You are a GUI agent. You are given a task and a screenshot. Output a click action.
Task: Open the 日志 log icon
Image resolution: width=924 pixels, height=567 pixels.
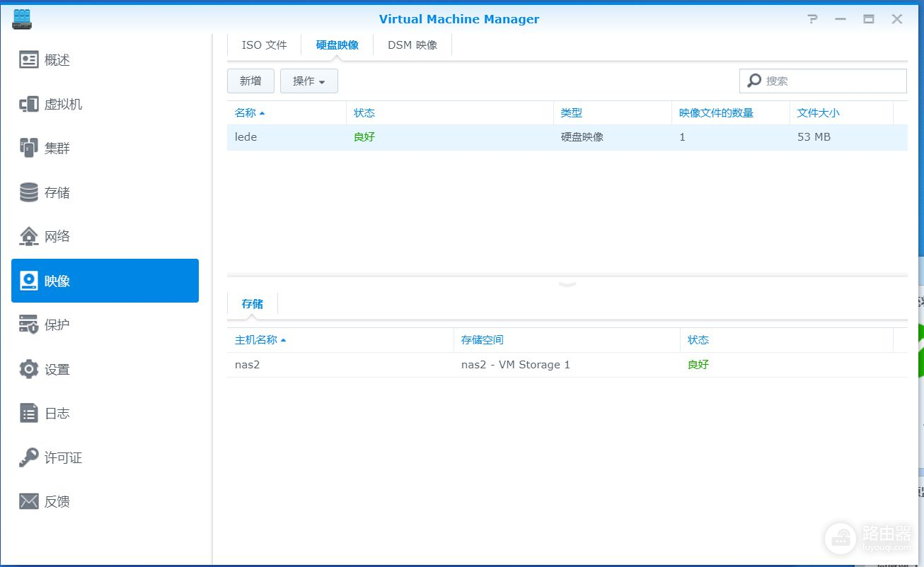pos(29,414)
